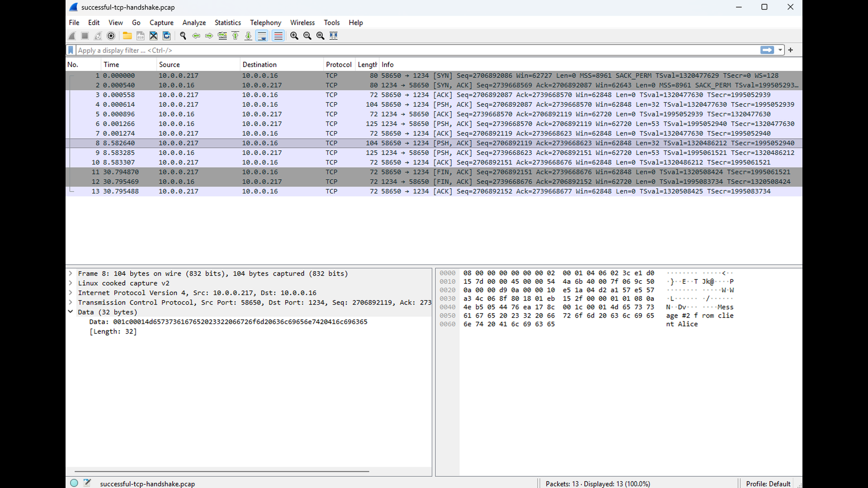
Task: Open the Analyze menu
Action: [194, 23]
